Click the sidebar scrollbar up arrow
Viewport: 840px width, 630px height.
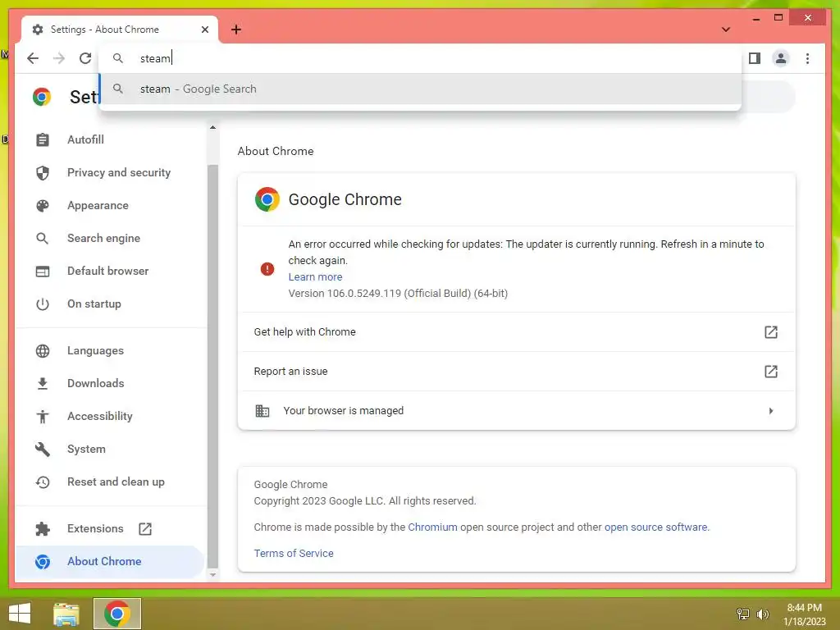212,127
